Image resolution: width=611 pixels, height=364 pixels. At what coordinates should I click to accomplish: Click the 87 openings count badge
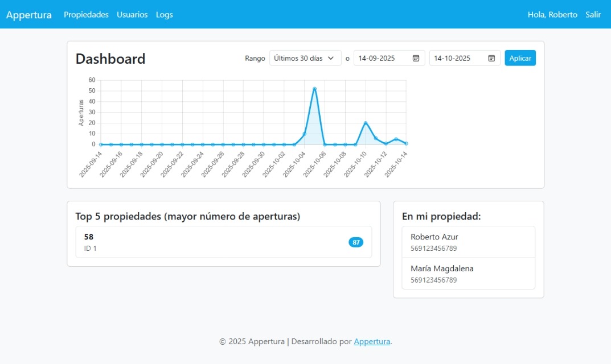[356, 242]
